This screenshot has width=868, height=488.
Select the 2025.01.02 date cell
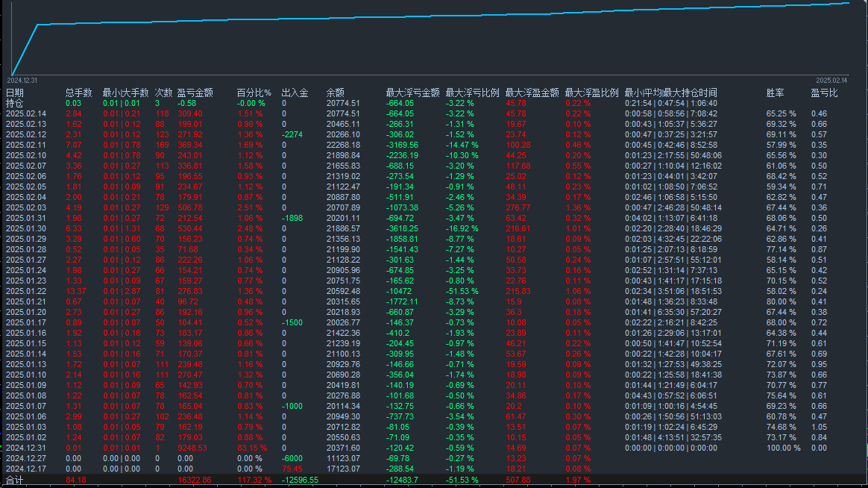26,437
